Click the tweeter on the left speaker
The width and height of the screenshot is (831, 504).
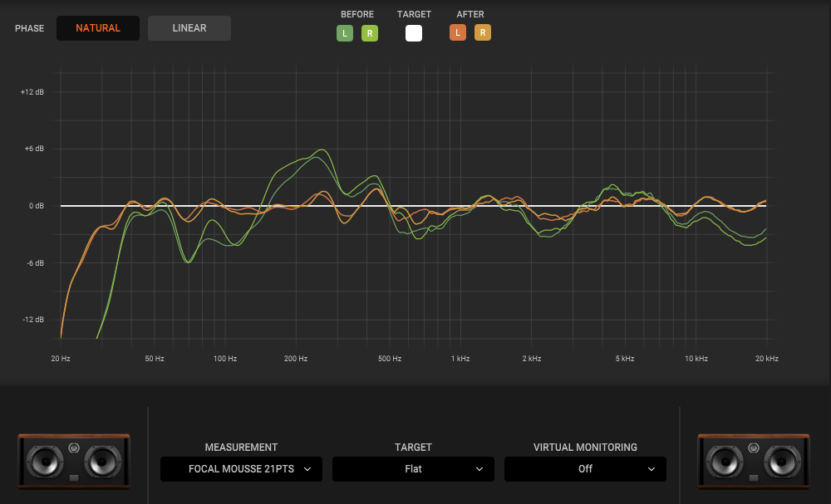click(x=75, y=449)
